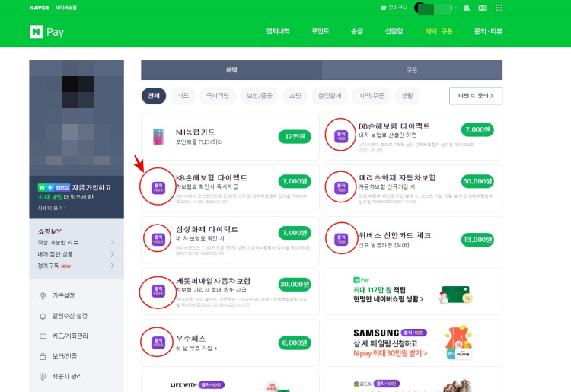Select the 보험/금융 filter chip
The image size is (571, 392).
(x=260, y=96)
